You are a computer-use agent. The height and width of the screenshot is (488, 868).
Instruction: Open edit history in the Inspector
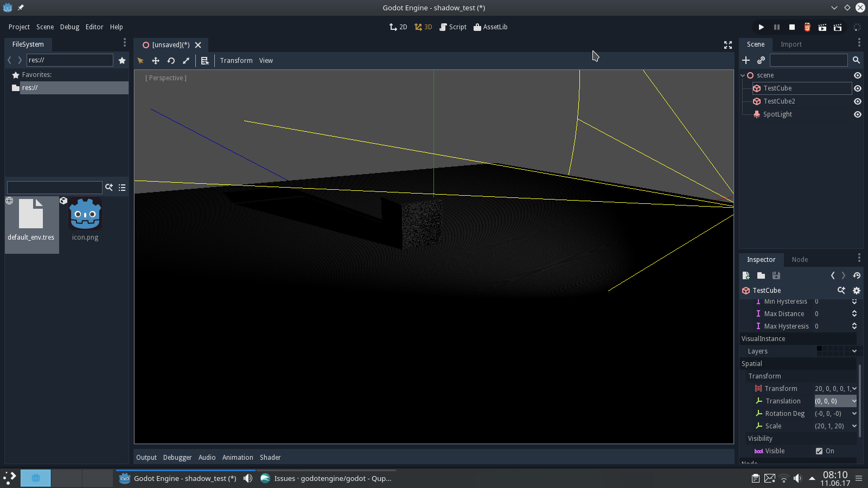coord(857,275)
